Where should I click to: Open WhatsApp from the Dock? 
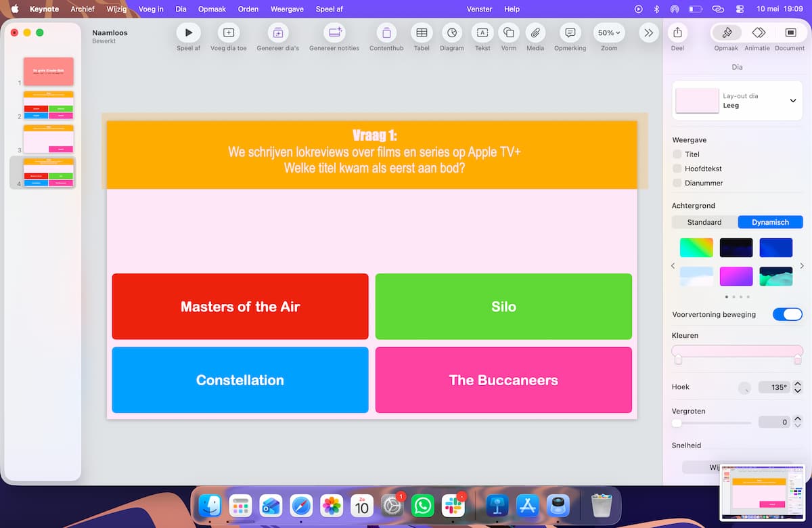(423, 506)
